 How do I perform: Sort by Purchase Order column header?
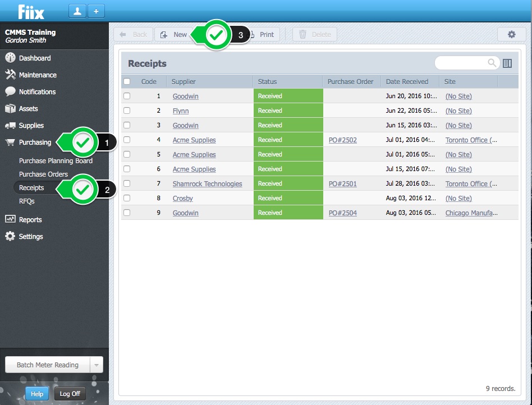pyautogui.click(x=351, y=82)
